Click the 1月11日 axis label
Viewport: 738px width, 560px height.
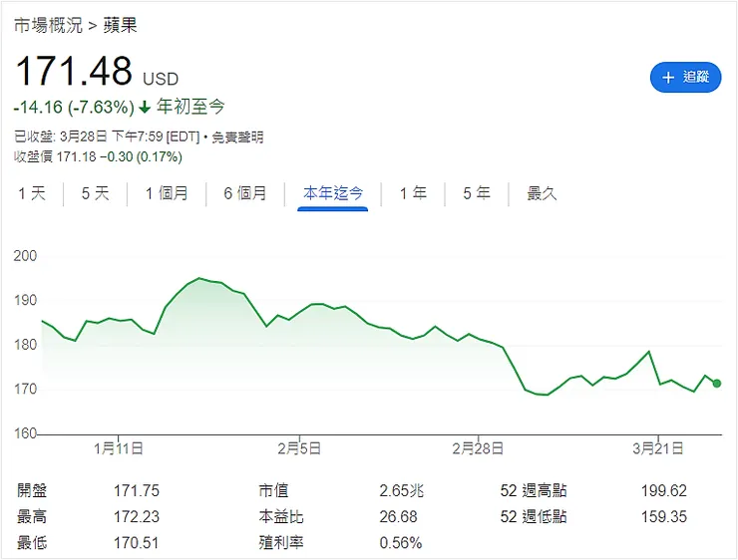click(x=118, y=448)
